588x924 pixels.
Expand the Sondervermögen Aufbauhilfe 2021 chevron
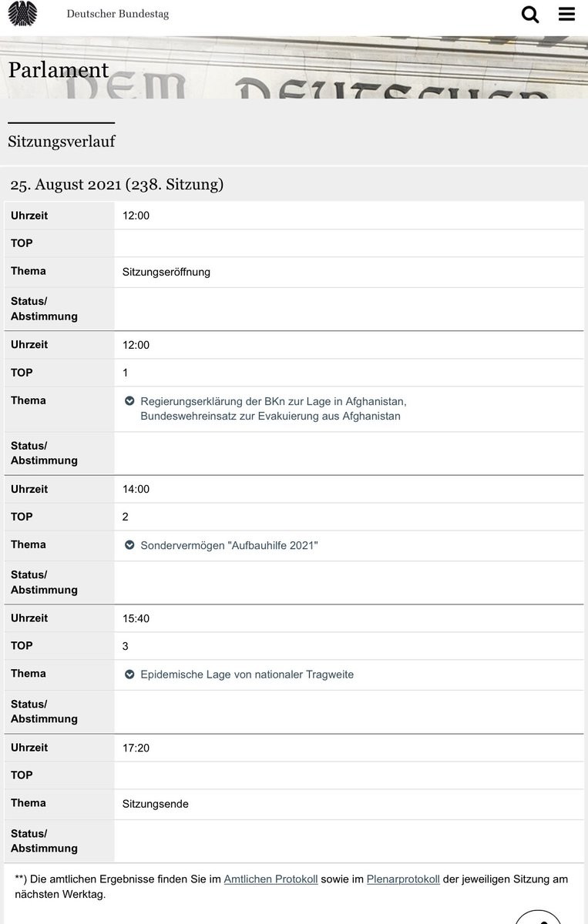click(x=129, y=545)
